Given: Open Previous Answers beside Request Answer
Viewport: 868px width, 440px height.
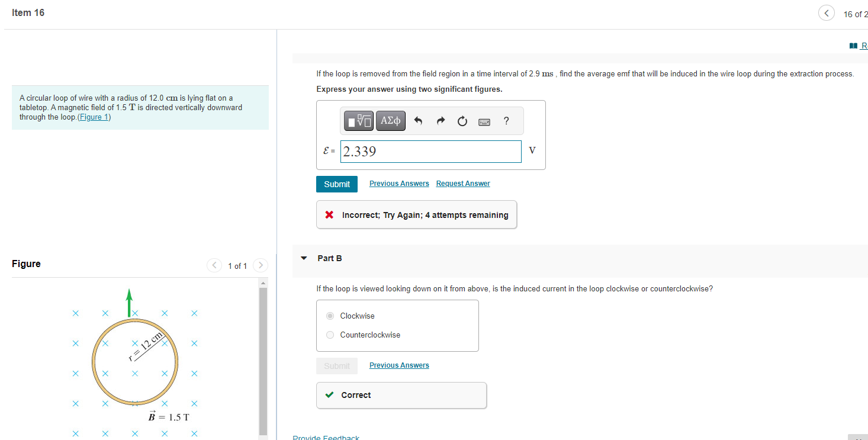Looking at the screenshot, I should tap(399, 184).
